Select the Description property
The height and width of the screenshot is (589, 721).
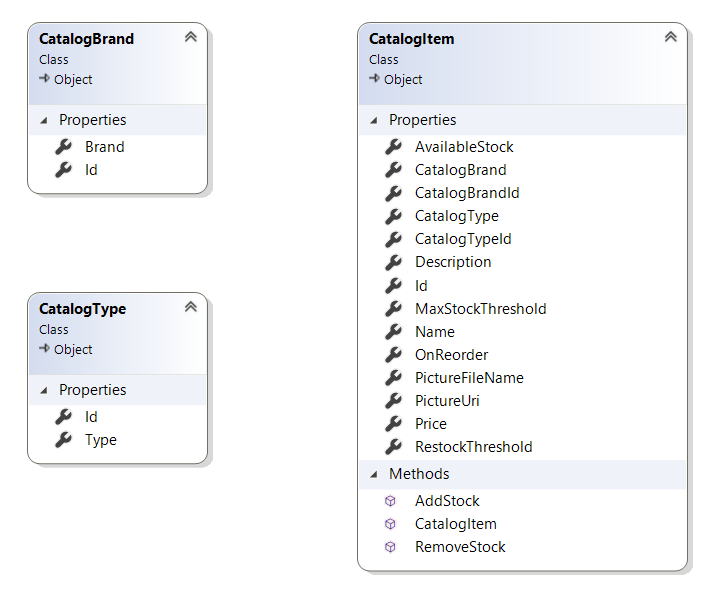point(453,262)
